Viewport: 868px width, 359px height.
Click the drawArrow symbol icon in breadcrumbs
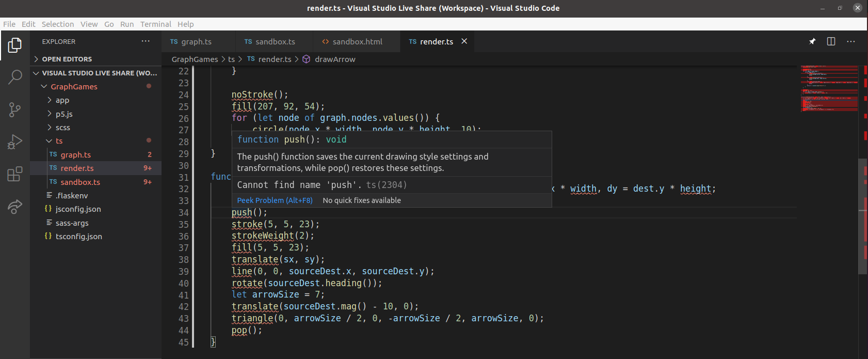pyautogui.click(x=306, y=59)
